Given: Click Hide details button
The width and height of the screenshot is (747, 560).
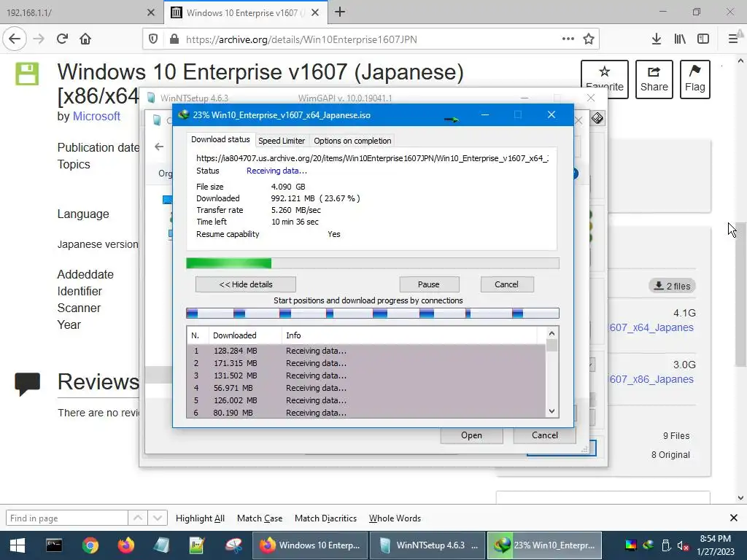Looking at the screenshot, I should pos(246,284).
